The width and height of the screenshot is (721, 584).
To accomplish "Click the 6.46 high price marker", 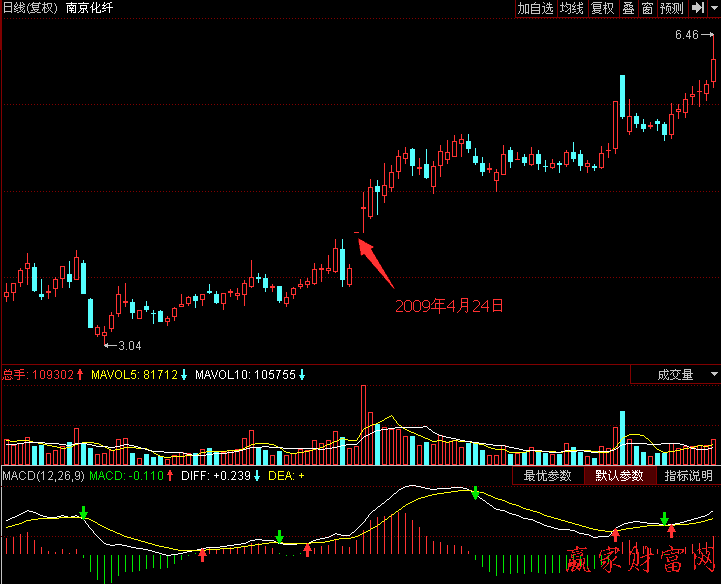I will (x=686, y=35).
